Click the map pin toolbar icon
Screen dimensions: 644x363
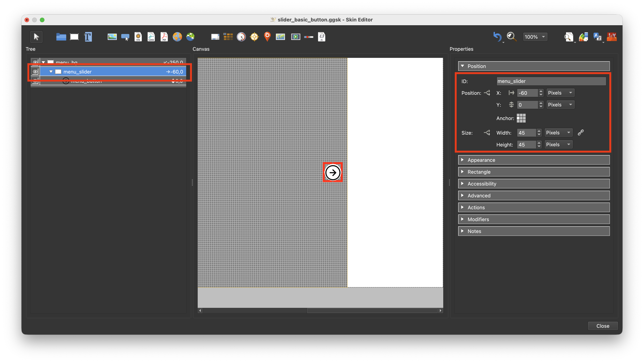(x=267, y=37)
